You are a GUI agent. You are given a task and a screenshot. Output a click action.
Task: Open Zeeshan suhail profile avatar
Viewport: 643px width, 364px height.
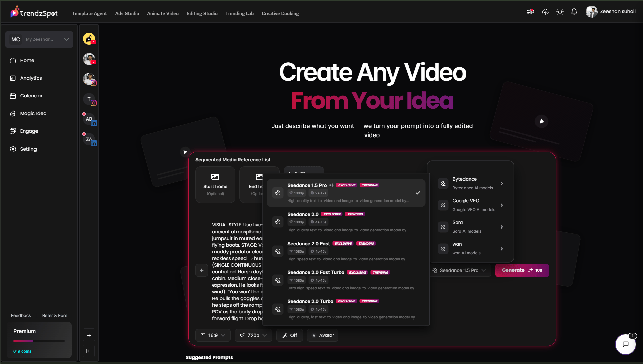point(591,12)
